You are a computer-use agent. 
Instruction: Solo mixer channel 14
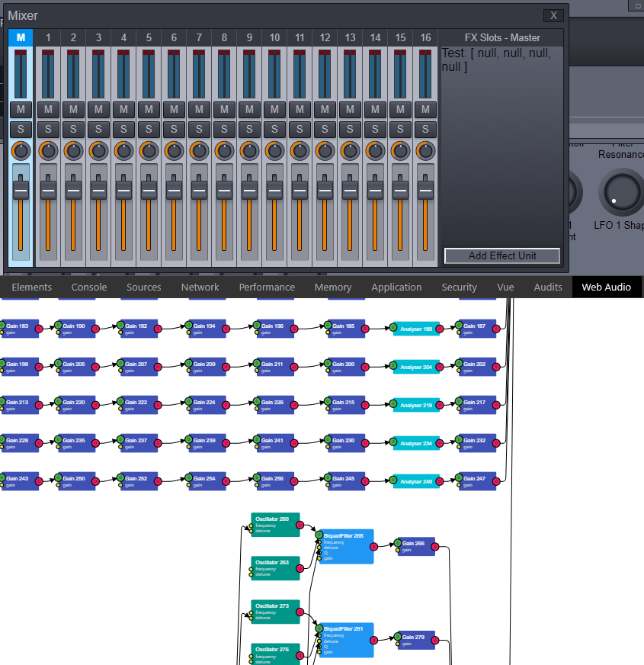point(375,129)
